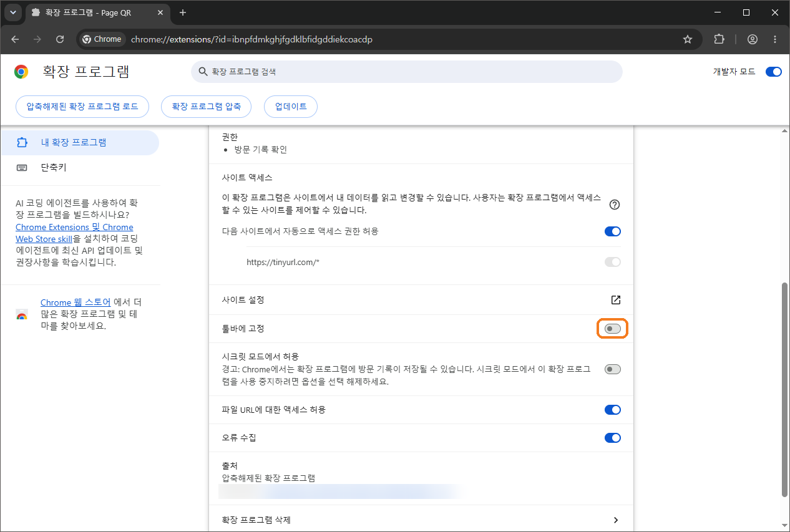Click the scrollbar down arrow
The width and height of the screenshot is (790, 532).
click(784, 525)
